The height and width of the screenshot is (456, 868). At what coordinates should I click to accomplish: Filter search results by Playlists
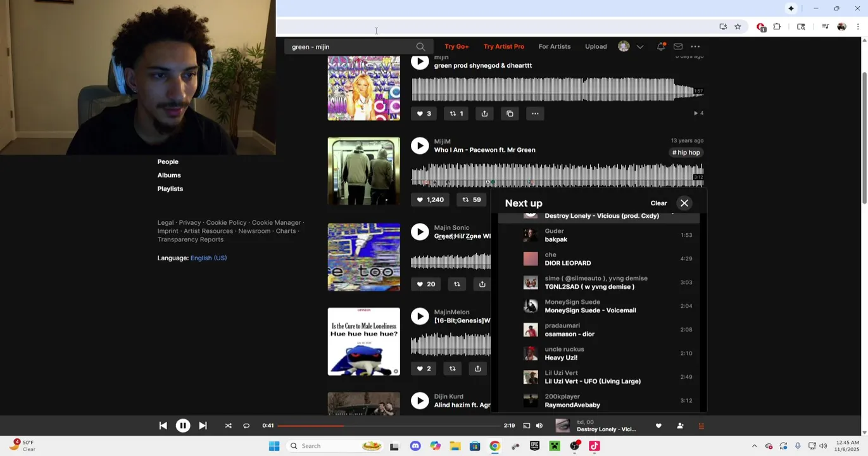(170, 189)
